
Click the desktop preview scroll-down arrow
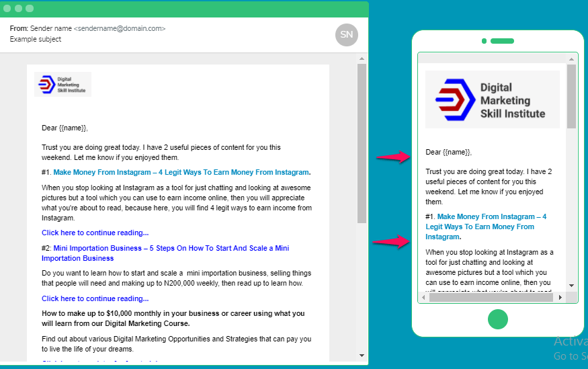[362, 355]
